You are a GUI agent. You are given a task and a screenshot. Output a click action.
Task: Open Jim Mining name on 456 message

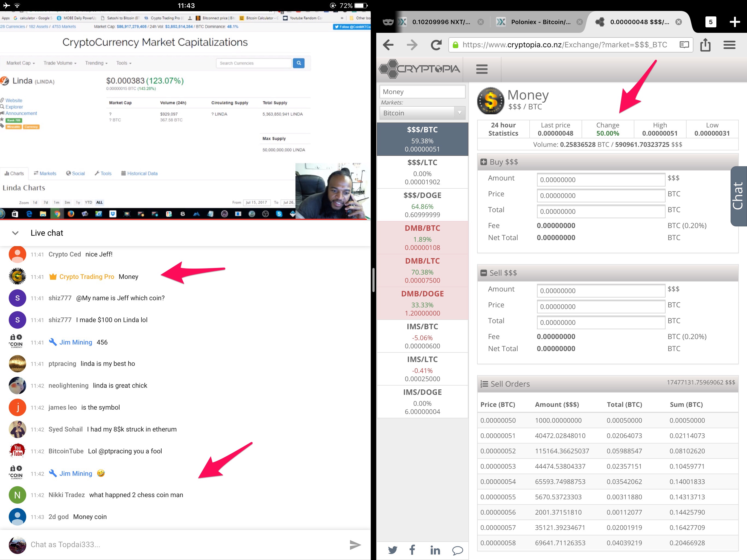pyautogui.click(x=76, y=342)
